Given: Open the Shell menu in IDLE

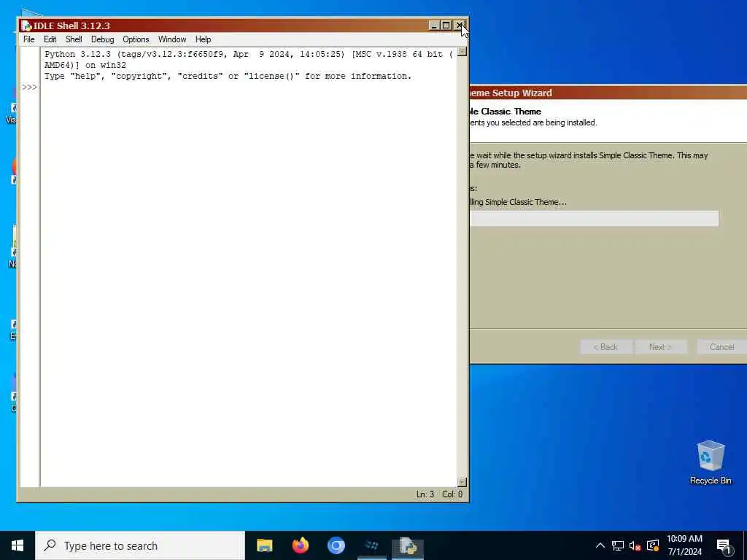Looking at the screenshot, I should [74, 39].
